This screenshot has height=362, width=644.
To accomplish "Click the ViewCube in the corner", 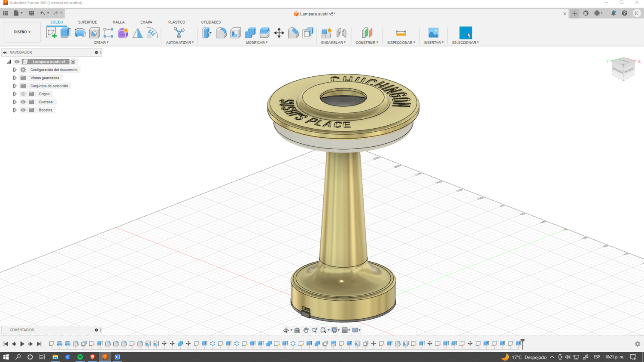I will [623, 68].
